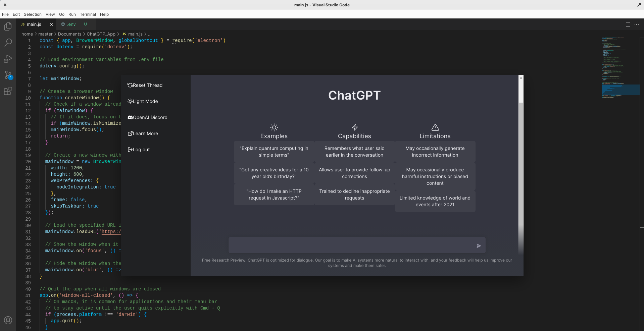Expand the home breadcrumb

point(27,34)
